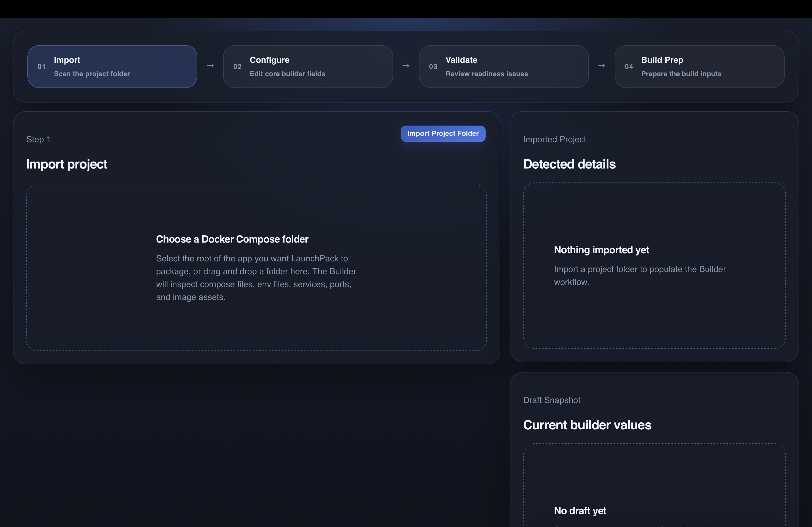This screenshot has height=527, width=812.
Task: Click the "Detected details" heading
Action: 570,164
